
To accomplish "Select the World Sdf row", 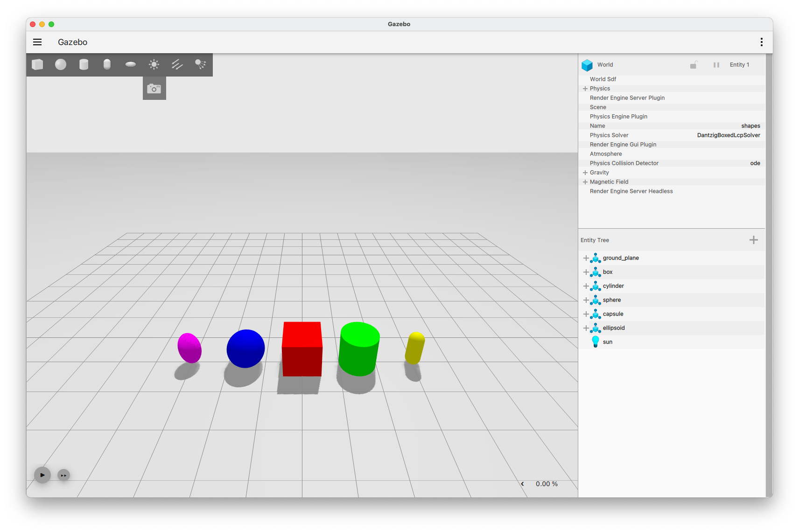I will tap(672, 79).
